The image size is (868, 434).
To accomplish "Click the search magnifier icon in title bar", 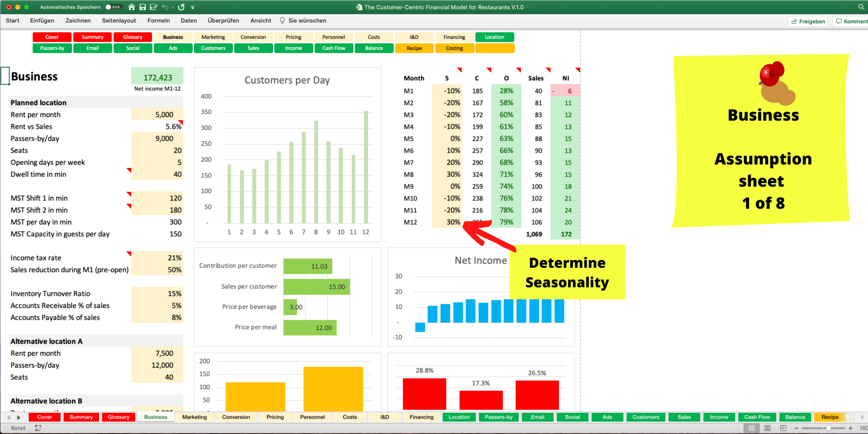I will [x=861, y=7].
